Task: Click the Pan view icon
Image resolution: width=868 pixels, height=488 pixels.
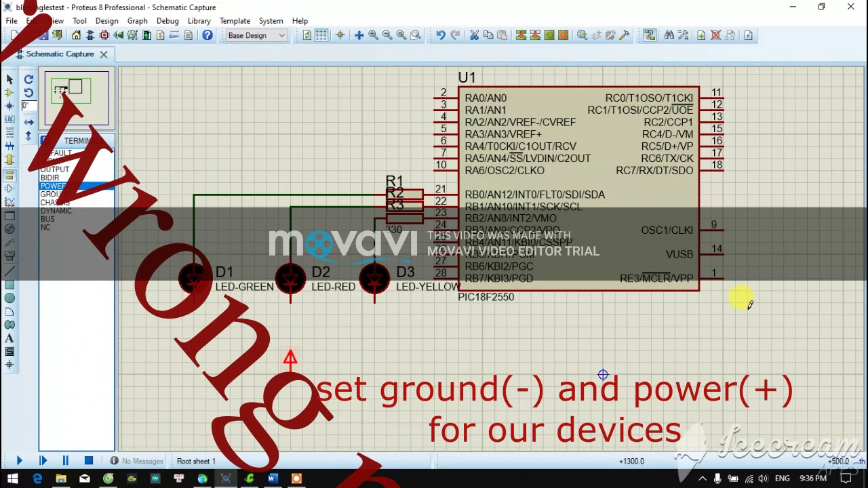Action: [359, 35]
